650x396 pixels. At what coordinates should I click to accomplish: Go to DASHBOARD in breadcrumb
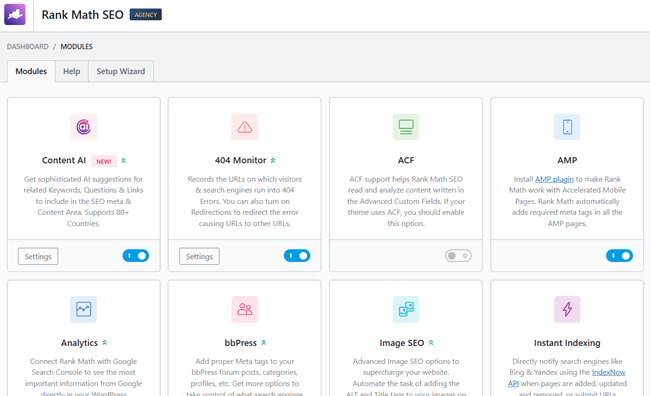(27, 46)
